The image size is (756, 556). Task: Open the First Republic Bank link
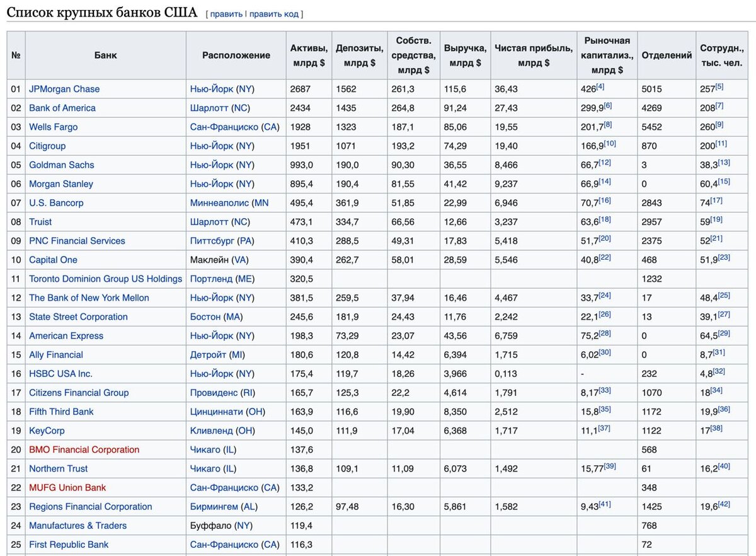coord(69,544)
